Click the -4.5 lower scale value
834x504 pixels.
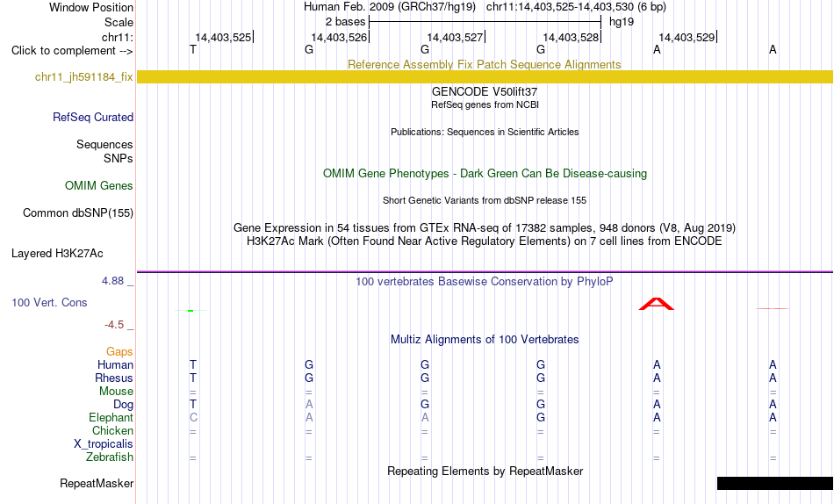114,325
